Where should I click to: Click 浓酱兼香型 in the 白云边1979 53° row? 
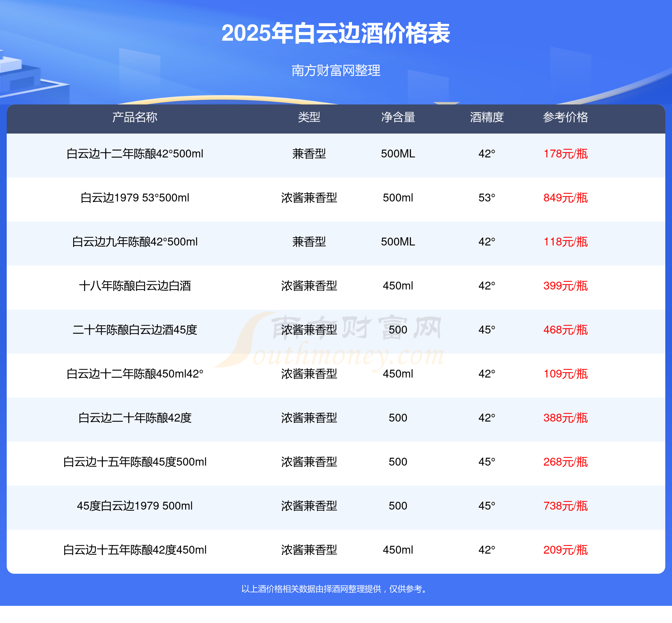pyautogui.click(x=309, y=198)
